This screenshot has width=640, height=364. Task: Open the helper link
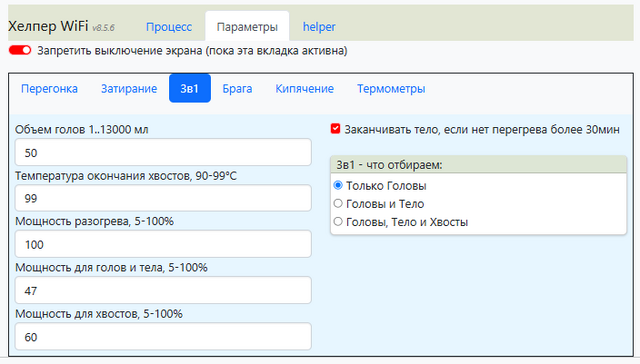[319, 27]
